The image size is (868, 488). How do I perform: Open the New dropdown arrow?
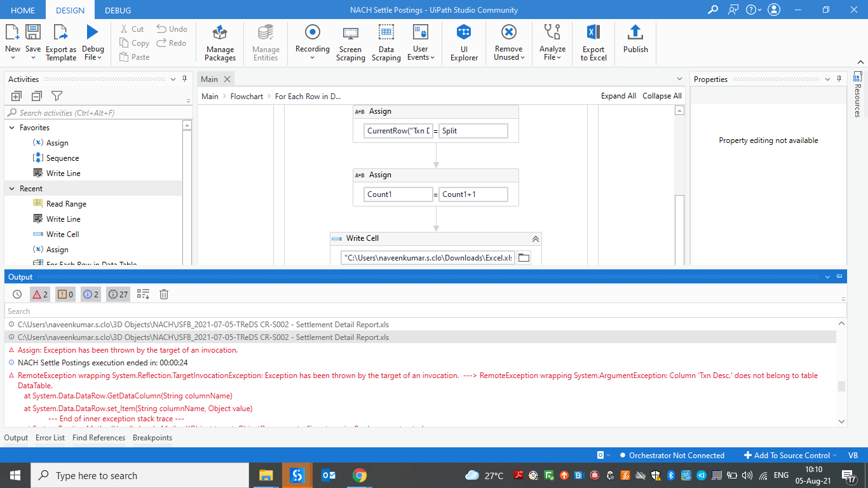pos(13,58)
